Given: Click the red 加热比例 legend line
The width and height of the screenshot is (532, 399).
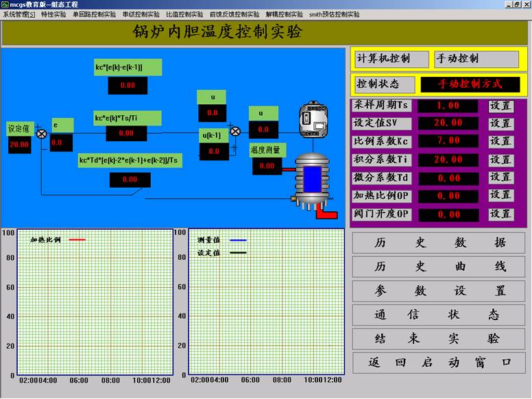Looking at the screenshot, I should pos(77,241).
